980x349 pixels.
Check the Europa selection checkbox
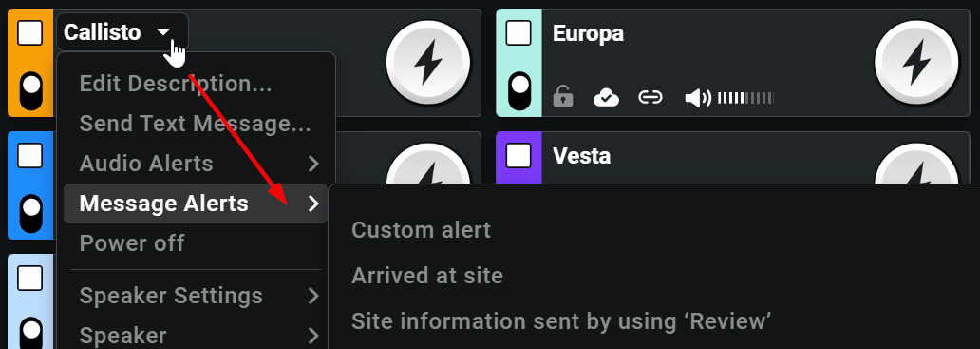518,32
